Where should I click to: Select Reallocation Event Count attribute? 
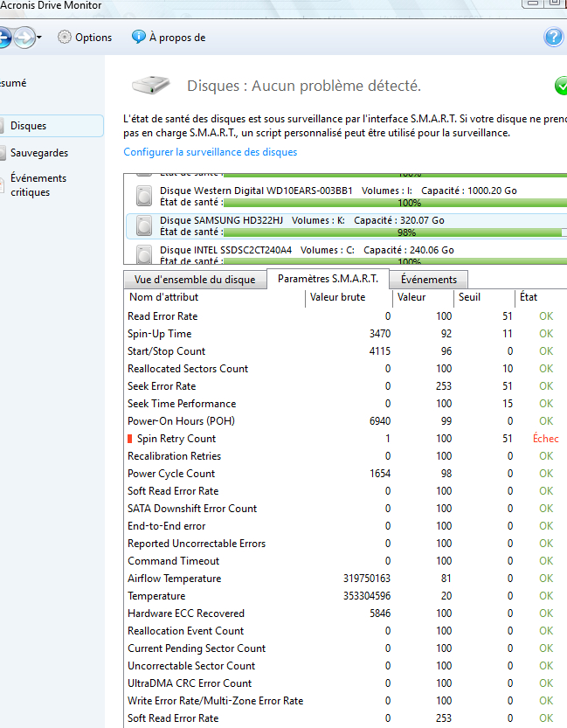185,631
